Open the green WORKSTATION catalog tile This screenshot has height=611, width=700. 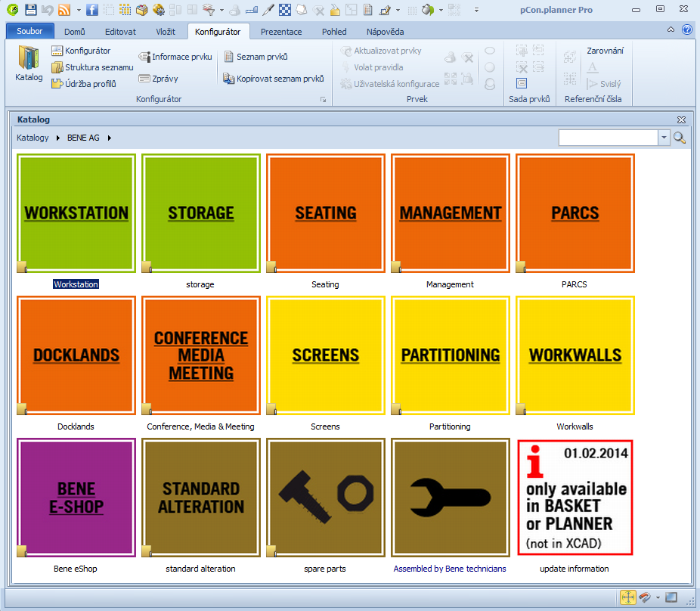click(76, 213)
